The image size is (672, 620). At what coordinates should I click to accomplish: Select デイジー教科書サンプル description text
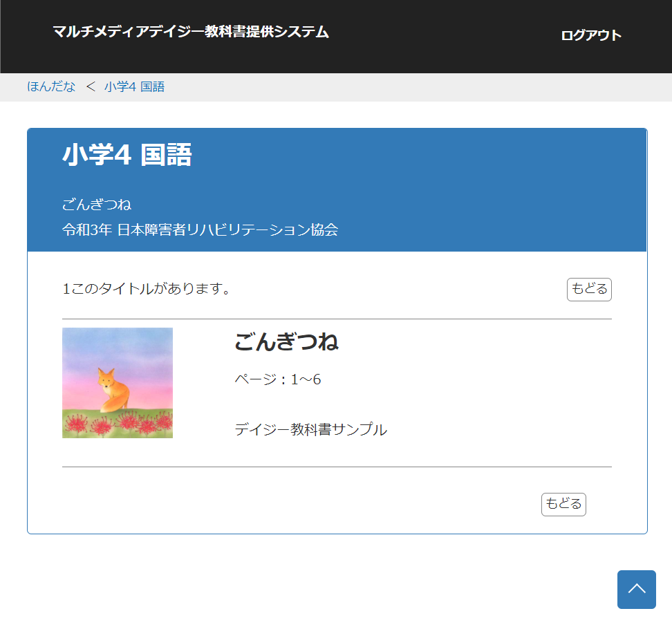tap(310, 429)
